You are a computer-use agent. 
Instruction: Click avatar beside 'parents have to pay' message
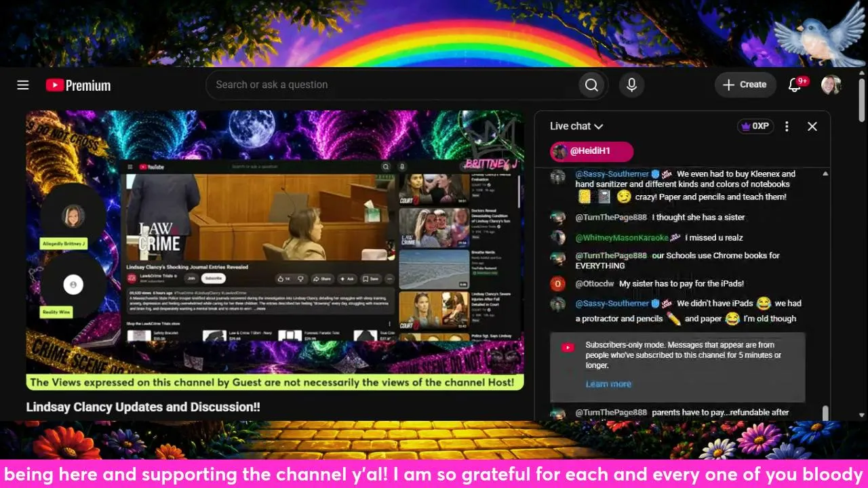(558, 413)
